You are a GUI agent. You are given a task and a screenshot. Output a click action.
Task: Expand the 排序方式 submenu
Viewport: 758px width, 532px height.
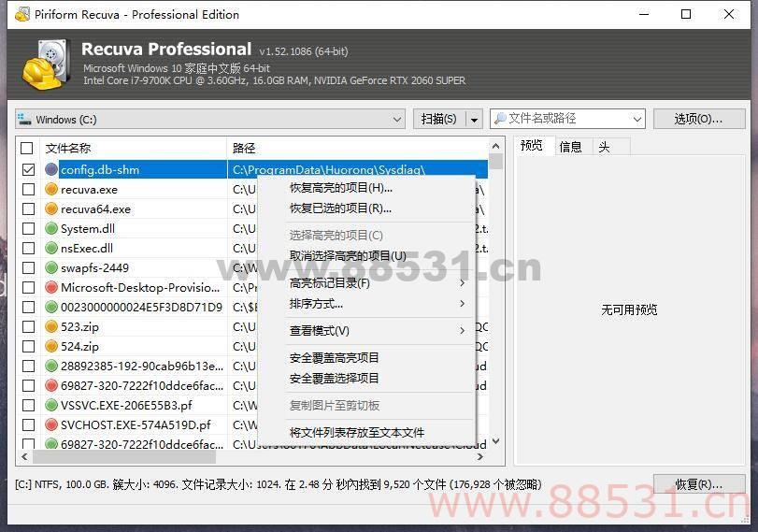pos(462,303)
